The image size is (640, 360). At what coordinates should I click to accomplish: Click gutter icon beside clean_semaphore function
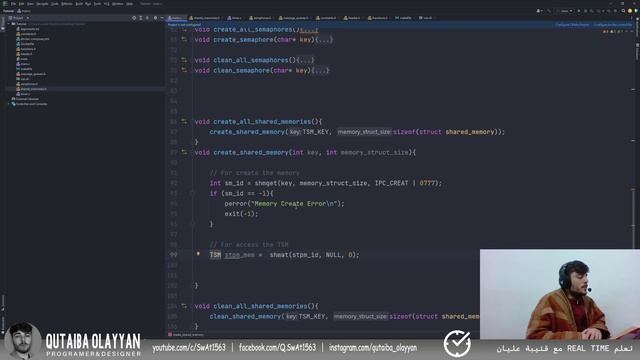click(x=184, y=70)
